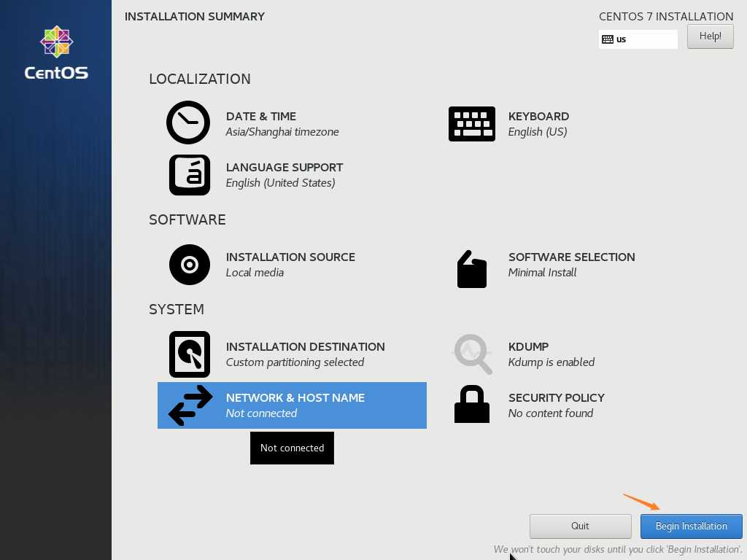
Task: Click 'Minimal Install' selection value
Action: (542, 273)
